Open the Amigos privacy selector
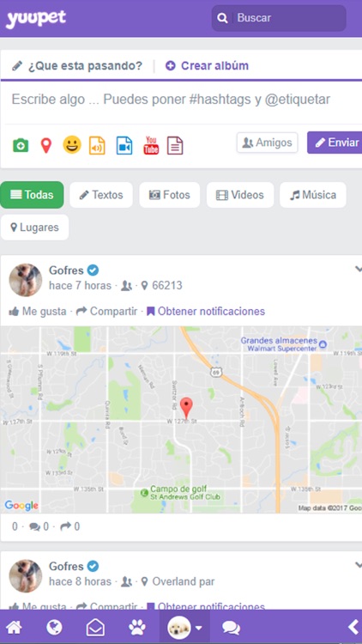This screenshot has height=644, width=362. pyautogui.click(x=267, y=143)
